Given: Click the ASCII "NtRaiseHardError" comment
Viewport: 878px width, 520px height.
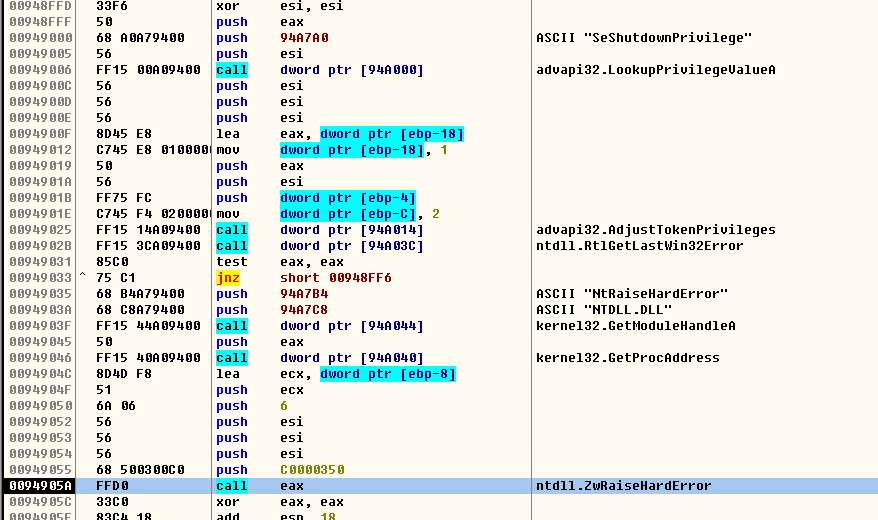Looking at the screenshot, I should 632,294.
